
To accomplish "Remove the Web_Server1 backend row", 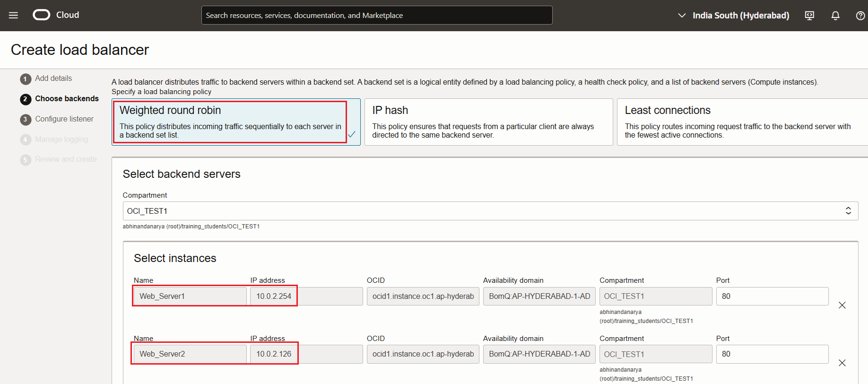I will tap(842, 305).
